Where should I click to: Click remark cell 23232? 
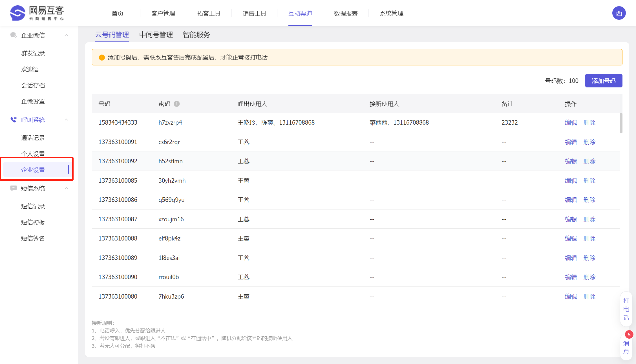(x=510, y=122)
